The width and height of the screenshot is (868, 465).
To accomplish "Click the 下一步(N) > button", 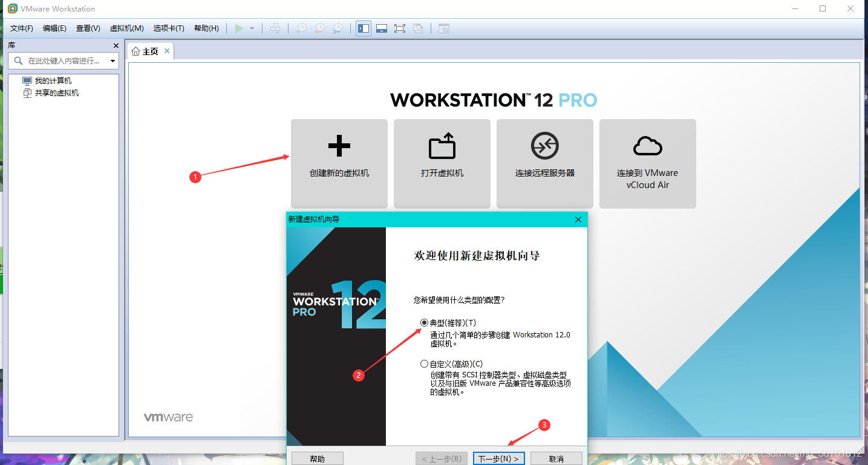I will pos(499,459).
